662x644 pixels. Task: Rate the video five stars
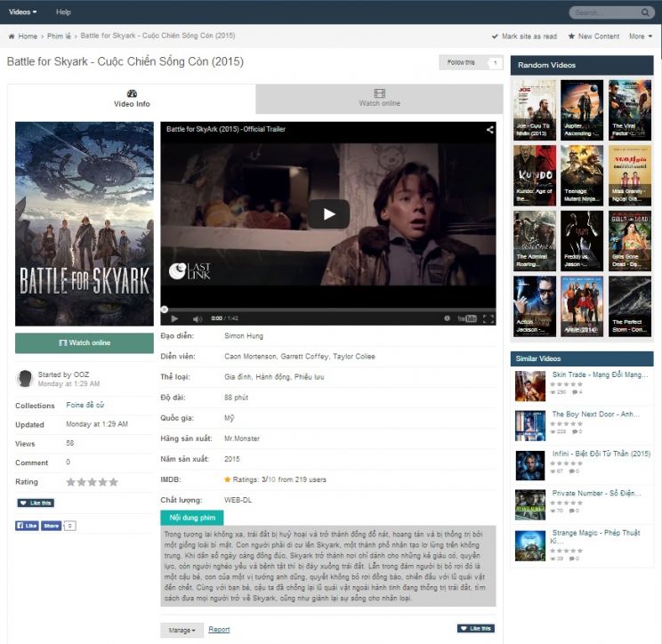point(114,482)
